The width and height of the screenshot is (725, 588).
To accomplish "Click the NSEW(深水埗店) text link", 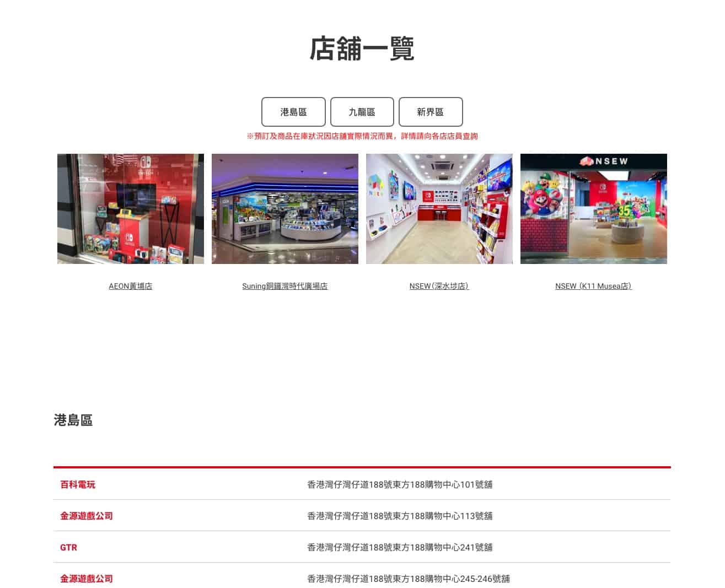I will tap(439, 286).
